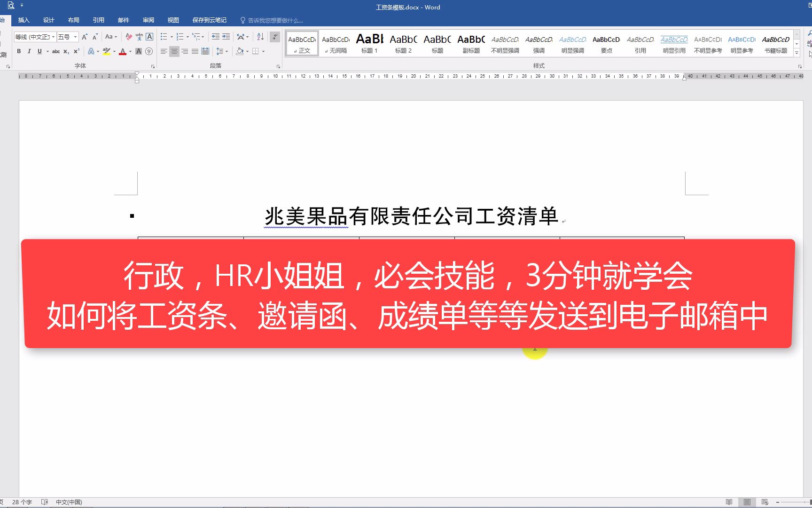Toggle show paragraph marks

(x=275, y=37)
